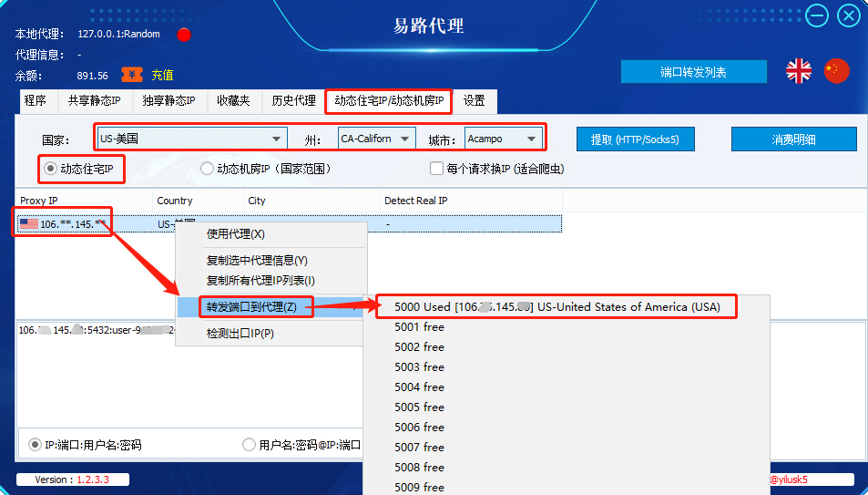This screenshot has height=495, width=868.
Task: Click the balance value 891.56
Action: click(92, 76)
